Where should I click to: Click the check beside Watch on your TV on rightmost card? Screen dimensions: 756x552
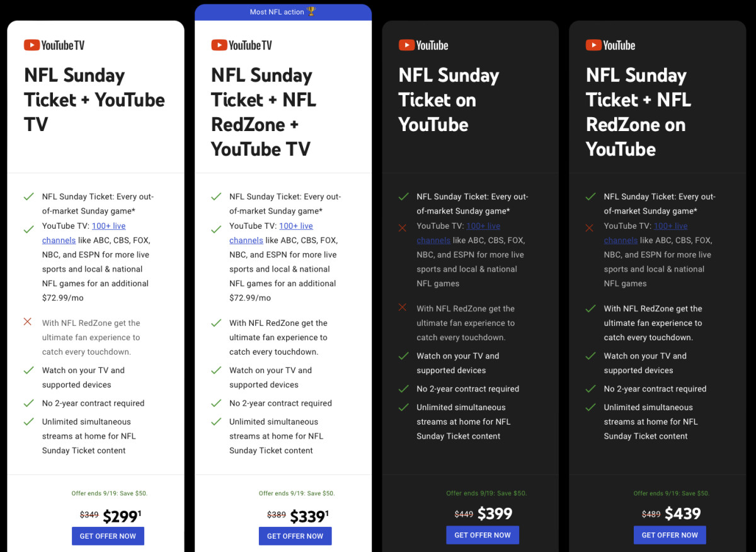(590, 355)
